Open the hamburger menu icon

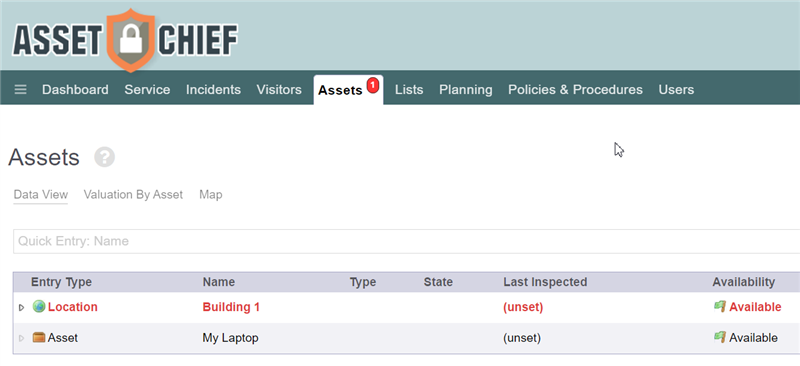coord(20,90)
